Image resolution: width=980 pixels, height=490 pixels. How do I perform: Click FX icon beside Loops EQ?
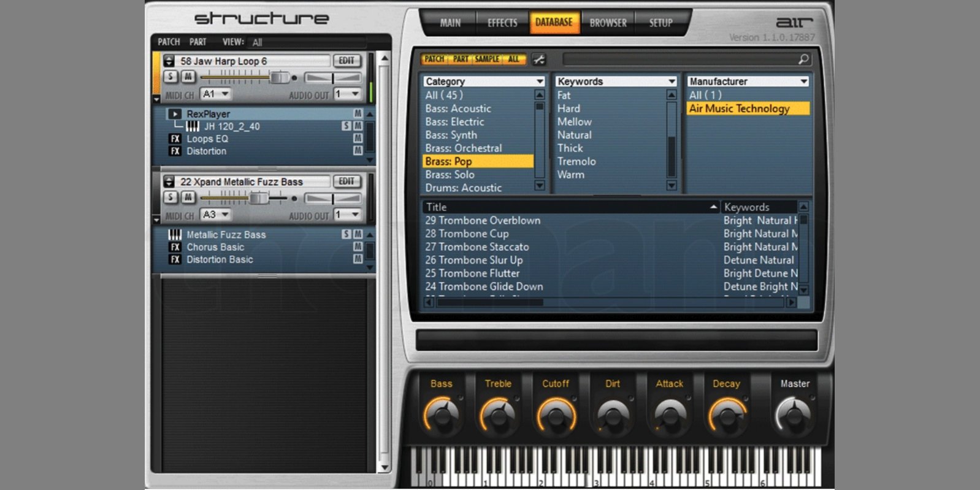(175, 139)
